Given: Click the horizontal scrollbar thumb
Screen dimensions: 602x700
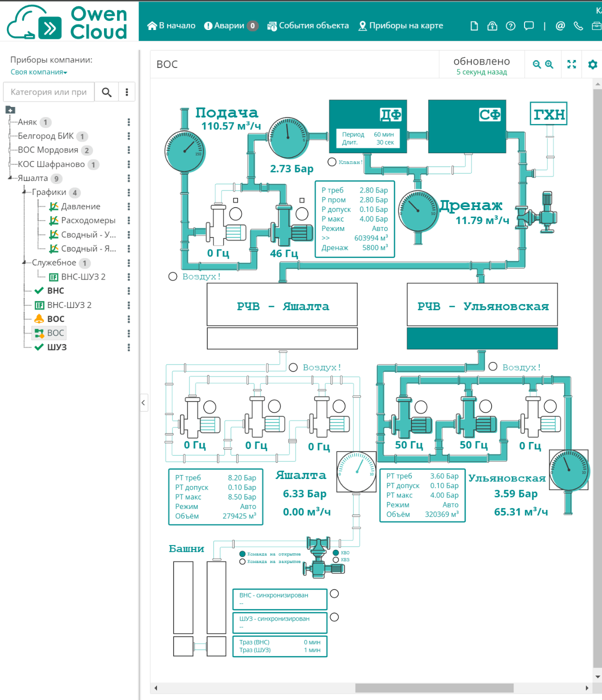Looking at the screenshot, I should pyautogui.click(x=434, y=688).
